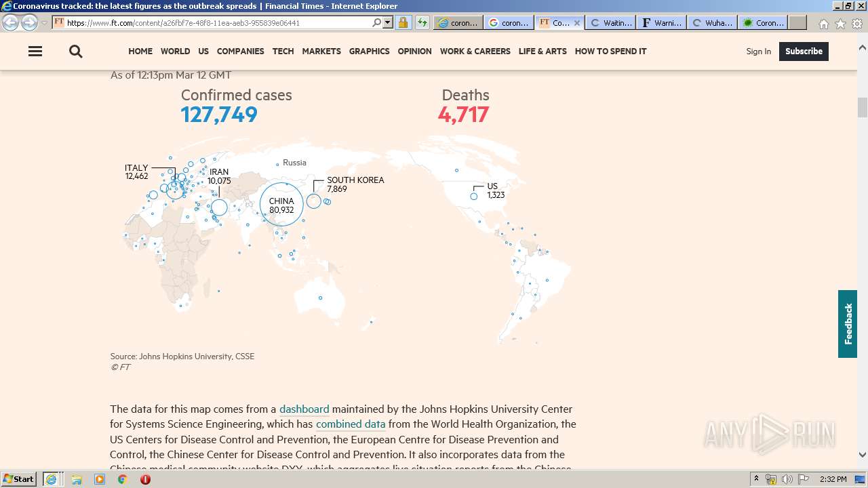Click the South Korea bubble on the map
This screenshot has width=868, height=488.
coord(314,201)
